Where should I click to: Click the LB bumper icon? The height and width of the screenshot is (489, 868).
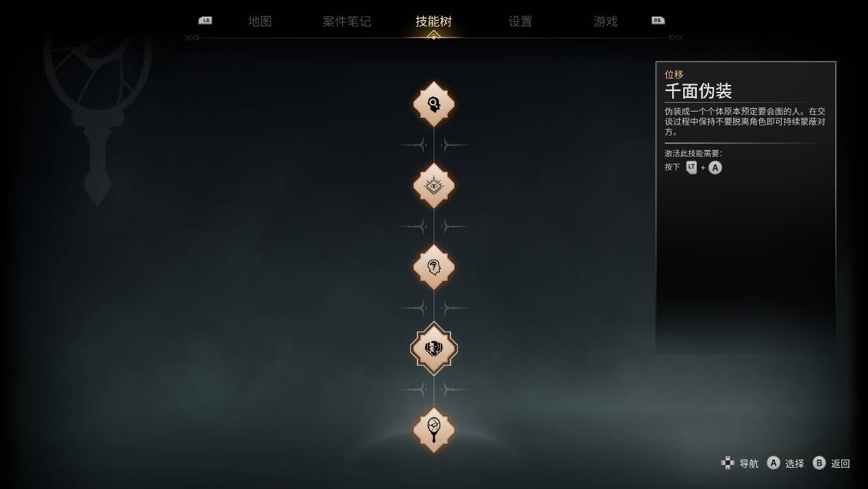(x=205, y=21)
